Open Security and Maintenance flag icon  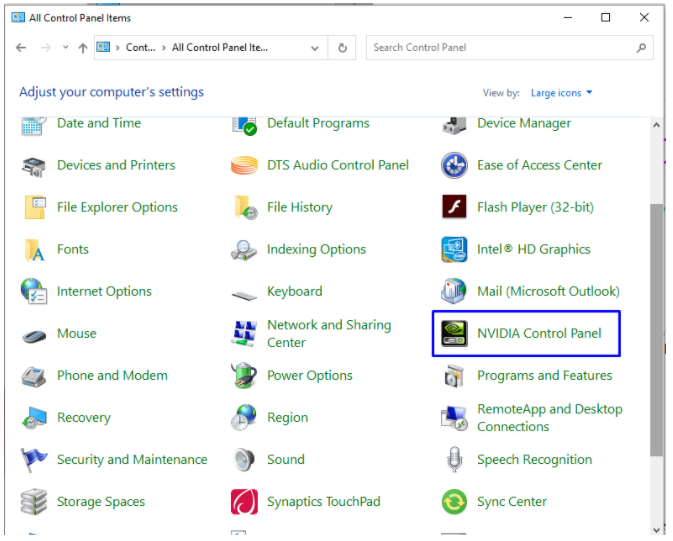click(34, 460)
